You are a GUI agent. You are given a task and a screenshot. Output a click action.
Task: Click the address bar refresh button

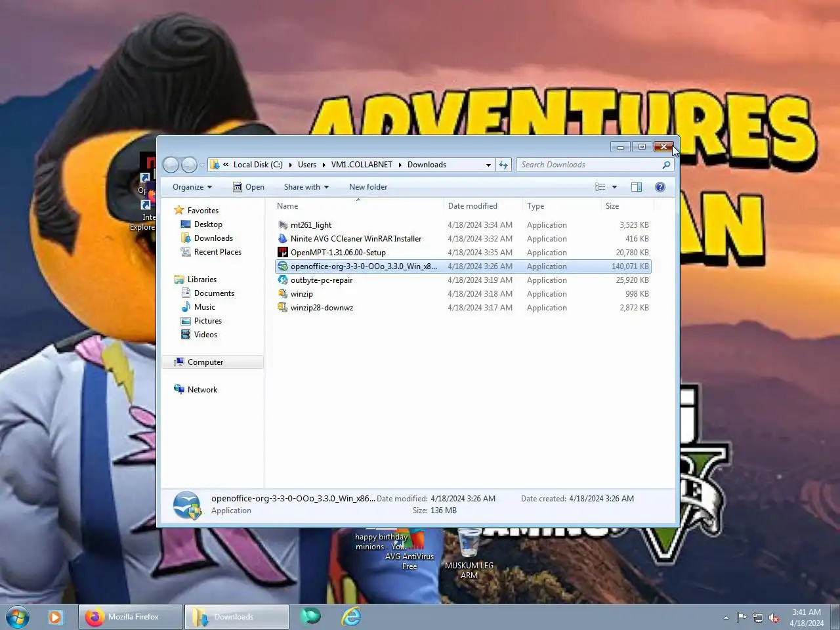click(x=503, y=165)
